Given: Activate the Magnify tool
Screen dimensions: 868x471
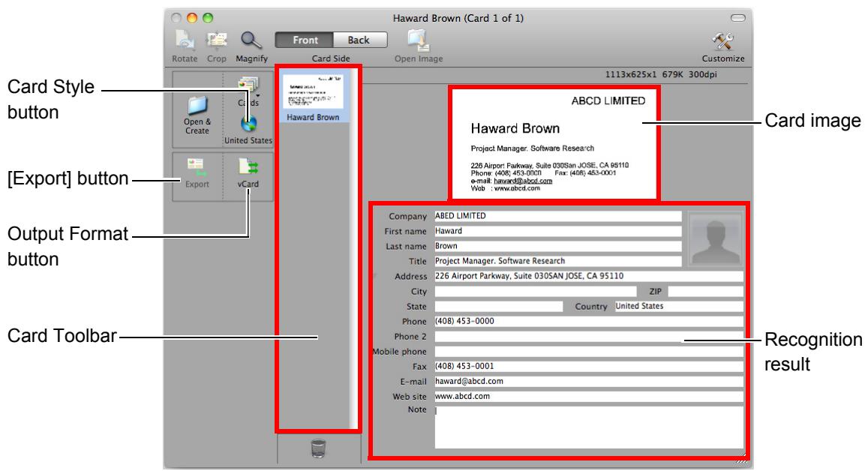Looking at the screenshot, I should 251,40.
